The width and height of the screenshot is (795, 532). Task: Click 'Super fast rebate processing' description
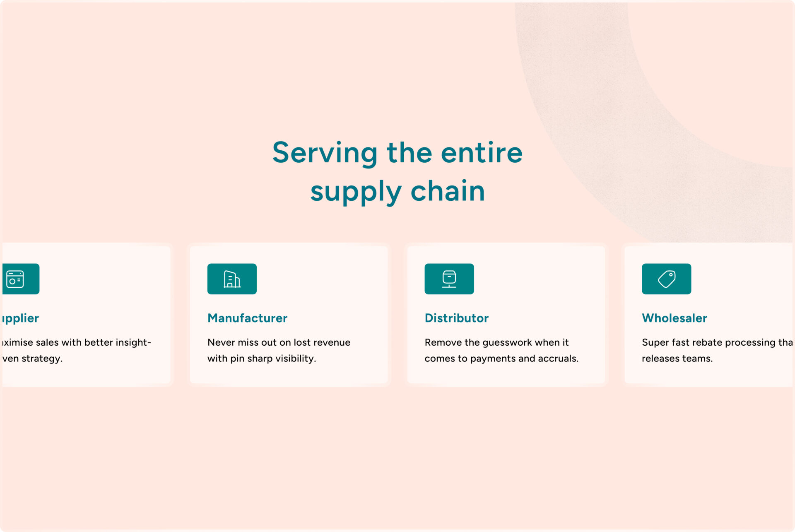716,342
